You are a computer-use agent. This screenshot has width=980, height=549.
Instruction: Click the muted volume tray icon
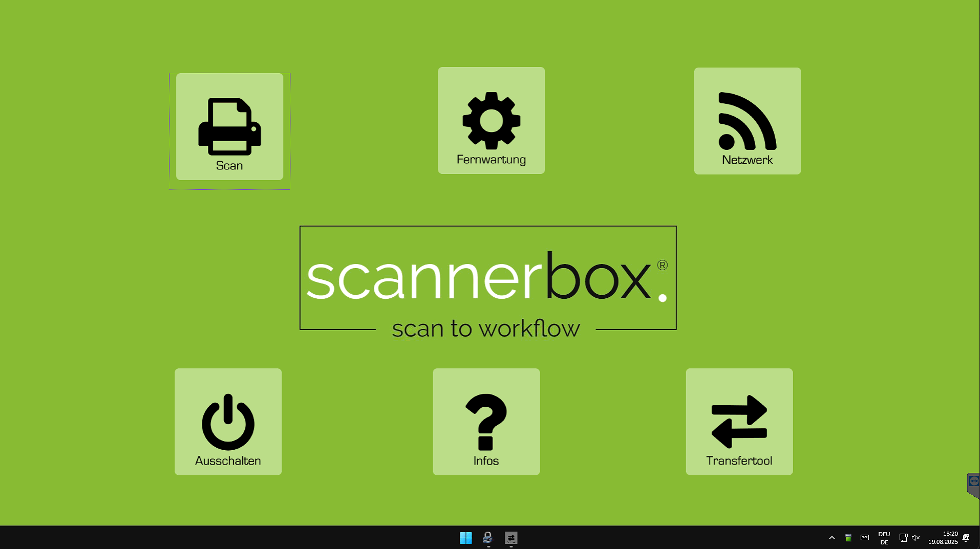[916, 538]
